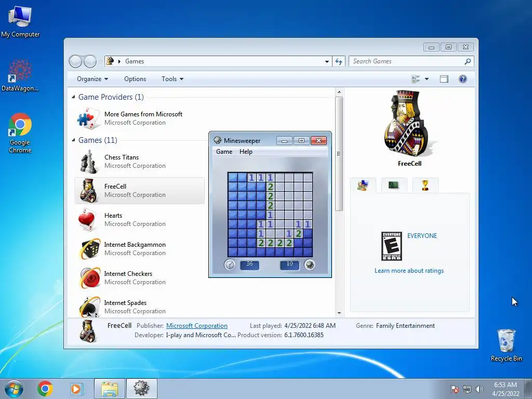Click the Microsoft Corporation publisher link
Image resolution: width=532 pixels, height=399 pixels.
click(197, 326)
